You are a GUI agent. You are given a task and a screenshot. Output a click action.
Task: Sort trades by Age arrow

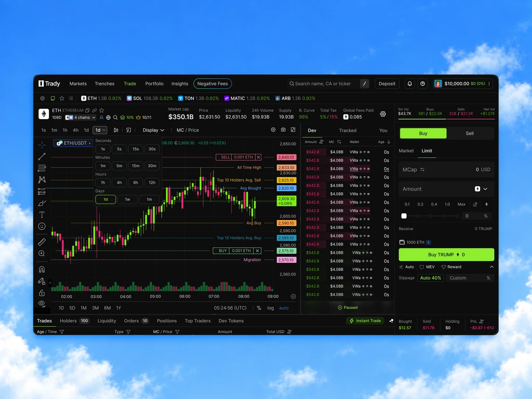click(x=389, y=142)
